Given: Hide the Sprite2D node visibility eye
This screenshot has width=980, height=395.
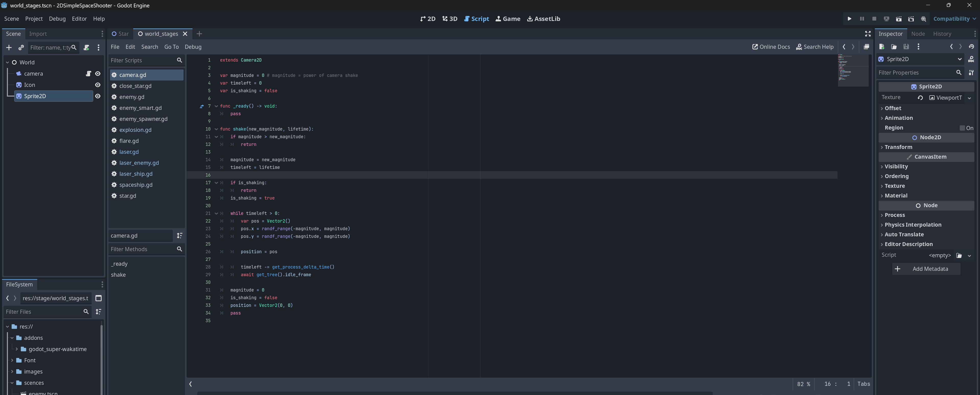Looking at the screenshot, I should [x=98, y=96].
